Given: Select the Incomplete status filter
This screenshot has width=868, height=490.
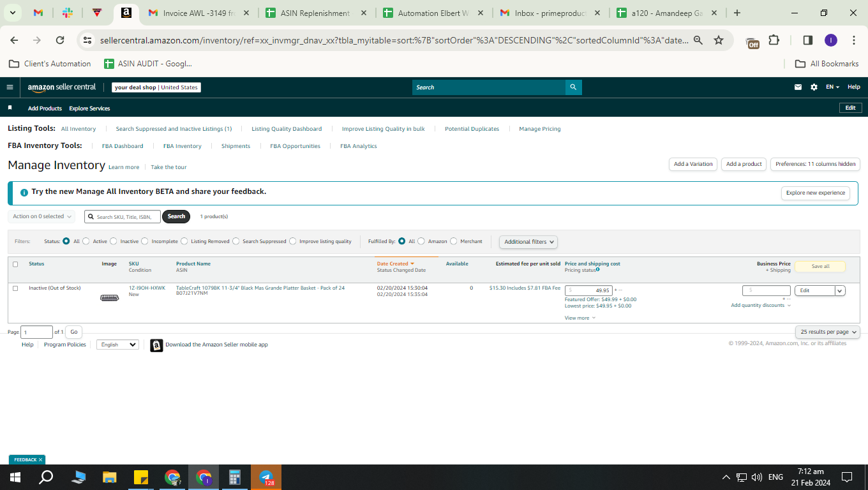Looking at the screenshot, I should (x=145, y=241).
